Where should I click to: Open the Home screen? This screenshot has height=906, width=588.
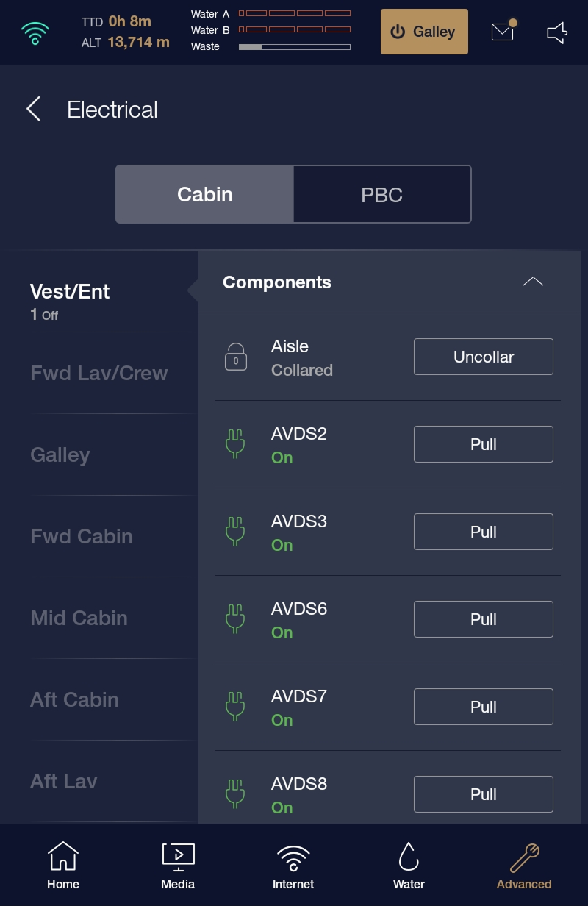[63, 865]
